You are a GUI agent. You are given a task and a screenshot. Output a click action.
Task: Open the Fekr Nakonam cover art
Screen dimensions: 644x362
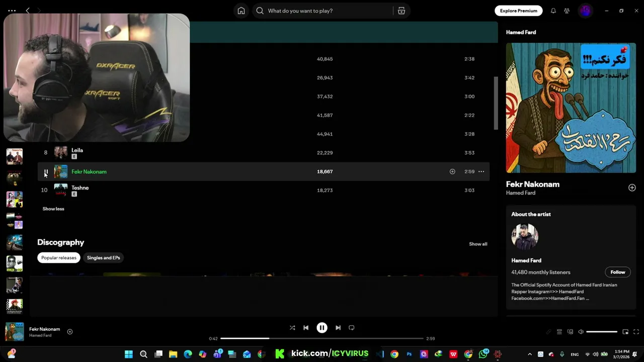(x=571, y=108)
